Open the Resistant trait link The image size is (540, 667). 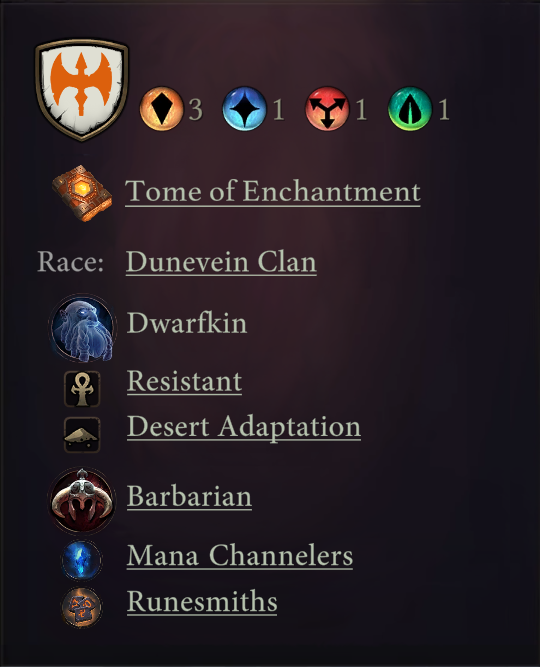pos(184,381)
